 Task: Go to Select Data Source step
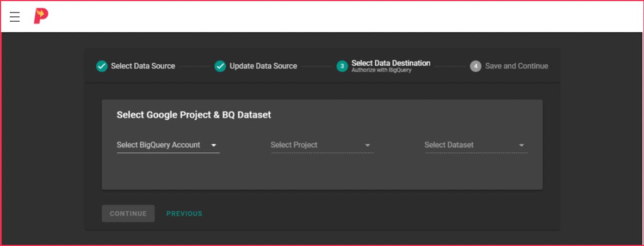click(x=143, y=66)
